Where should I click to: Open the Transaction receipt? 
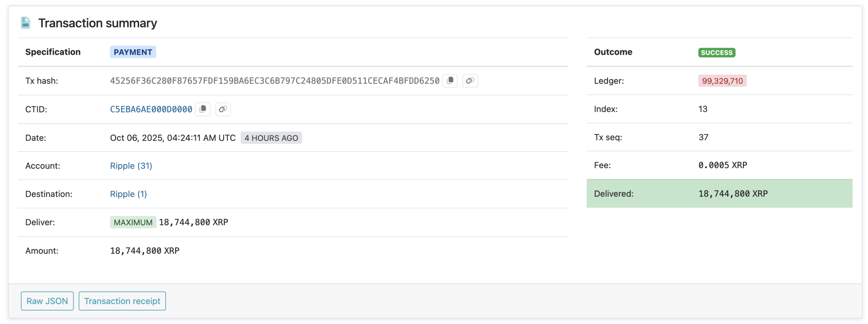click(122, 301)
